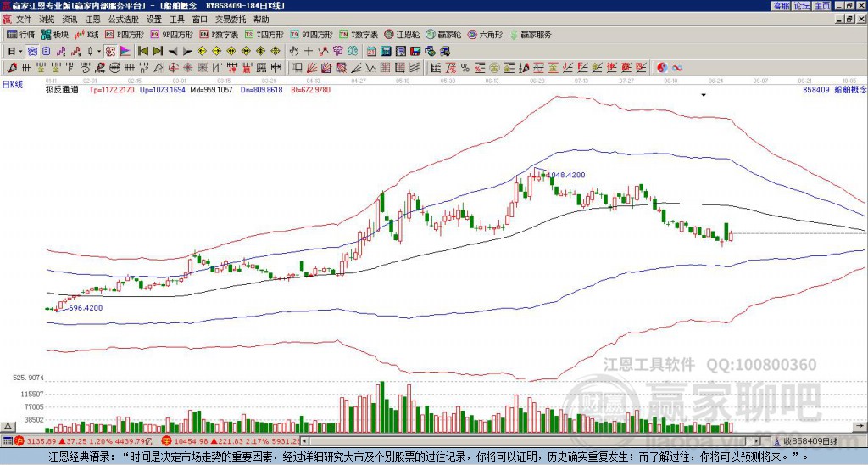868x465 pixels.
Task: Click the horizontal scrollbar left arrow
Action: point(304,441)
